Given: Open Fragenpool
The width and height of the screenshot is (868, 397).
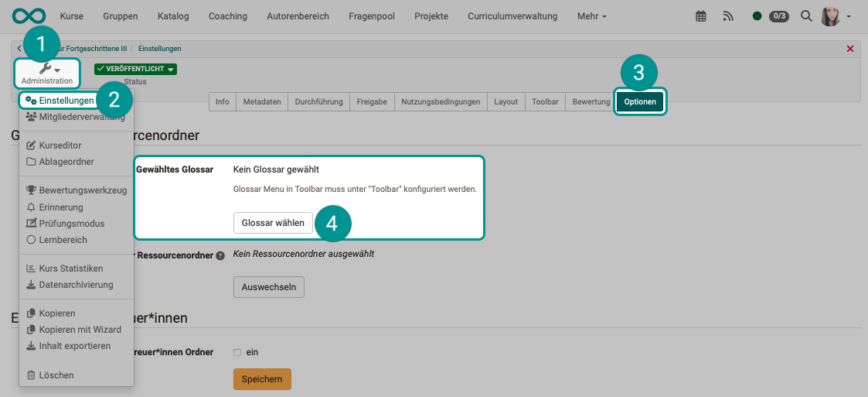Looking at the screenshot, I should click(372, 16).
